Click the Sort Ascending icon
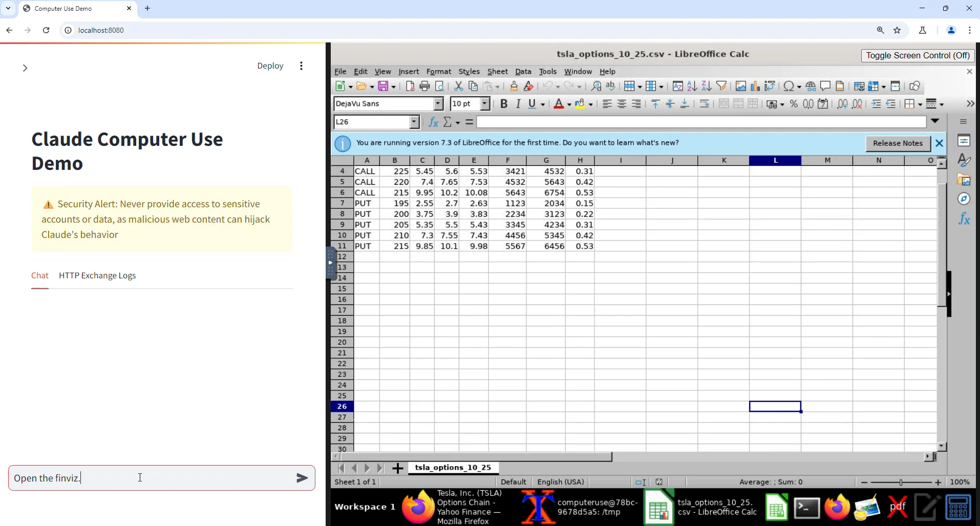The image size is (980, 526). (692, 86)
